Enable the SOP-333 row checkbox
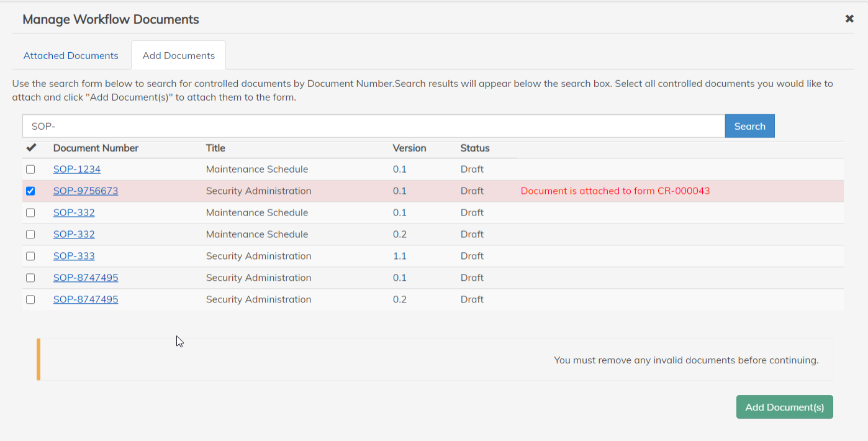Viewport: 868px width, 441px height. coord(30,257)
